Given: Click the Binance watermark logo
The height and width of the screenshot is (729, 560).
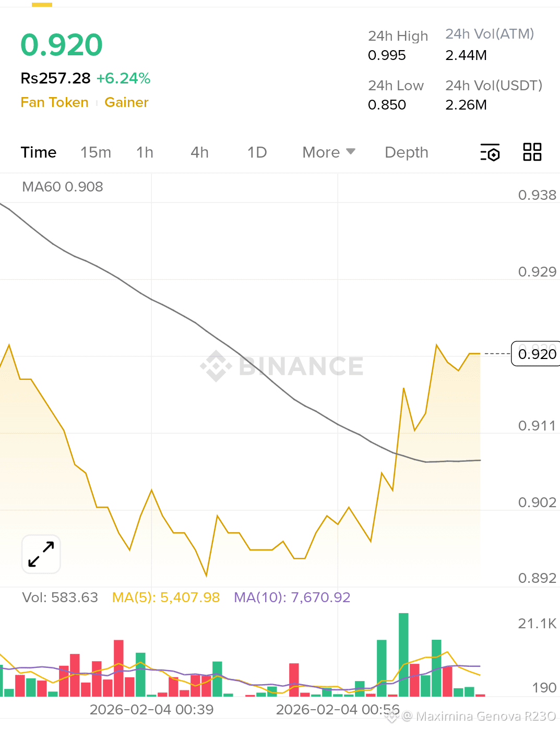Looking at the screenshot, I should pyautogui.click(x=282, y=366).
